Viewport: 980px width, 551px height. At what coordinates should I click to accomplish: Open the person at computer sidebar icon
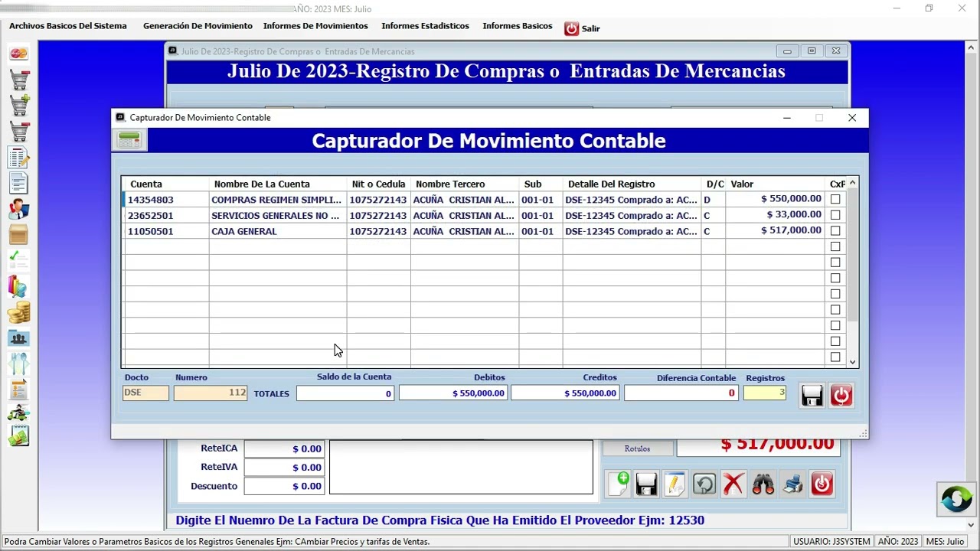point(18,208)
